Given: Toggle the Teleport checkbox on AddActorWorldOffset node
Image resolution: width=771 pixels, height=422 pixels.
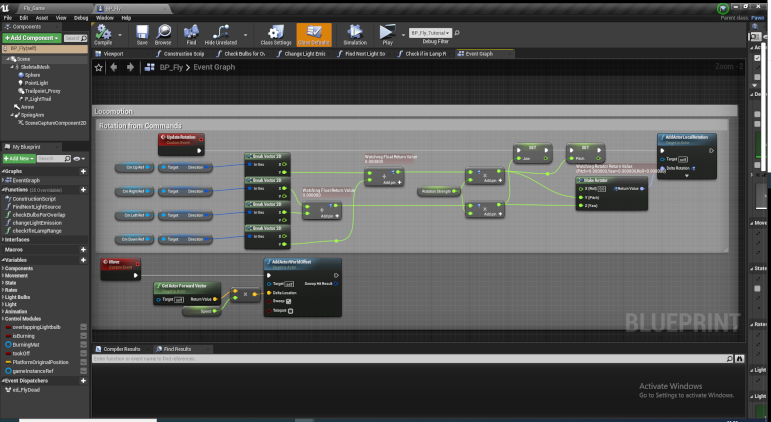Looking at the screenshot, I should 291,311.
